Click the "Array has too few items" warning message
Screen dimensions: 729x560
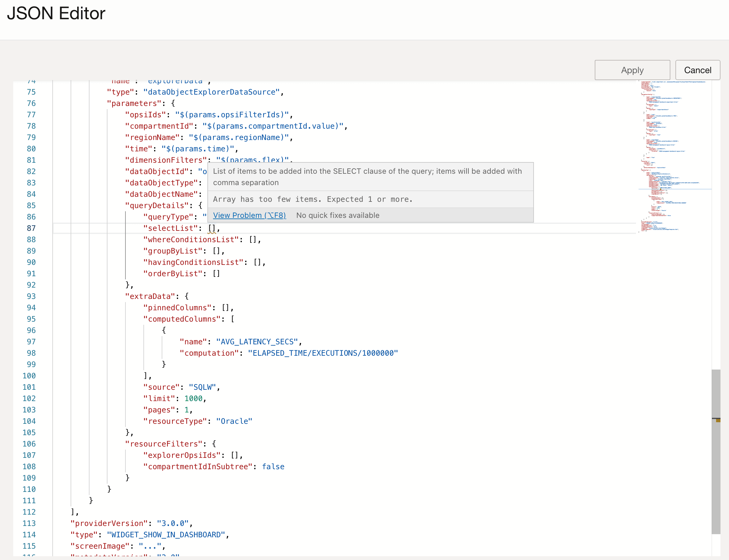pyautogui.click(x=313, y=199)
